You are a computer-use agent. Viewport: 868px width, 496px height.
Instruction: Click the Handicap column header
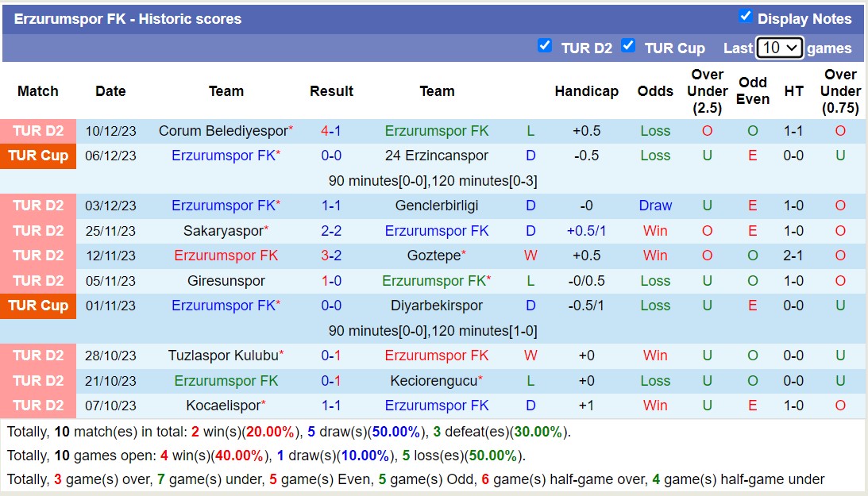click(587, 91)
